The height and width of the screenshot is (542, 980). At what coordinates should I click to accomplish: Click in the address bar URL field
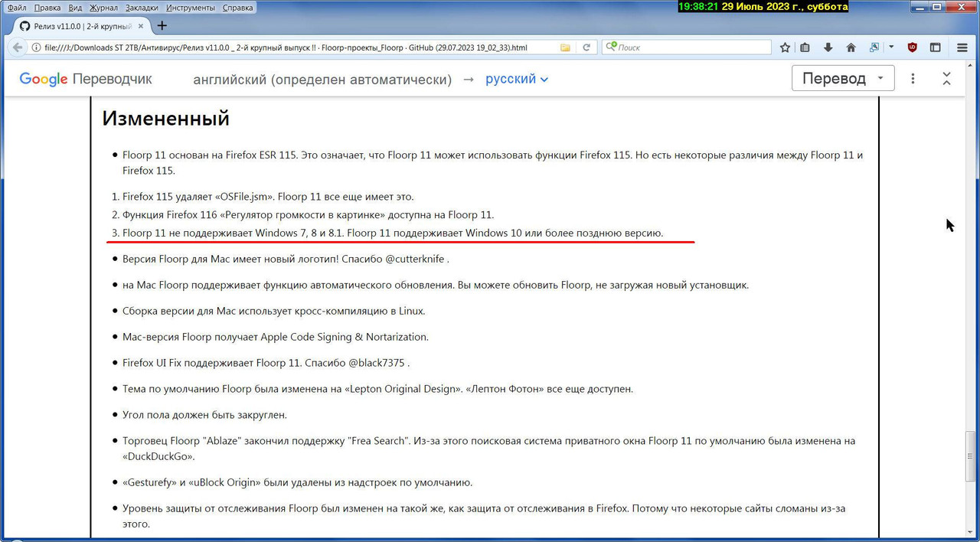(299, 47)
